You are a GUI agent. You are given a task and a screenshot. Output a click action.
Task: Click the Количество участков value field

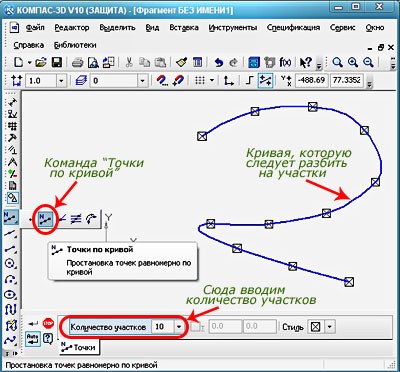(163, 327)
